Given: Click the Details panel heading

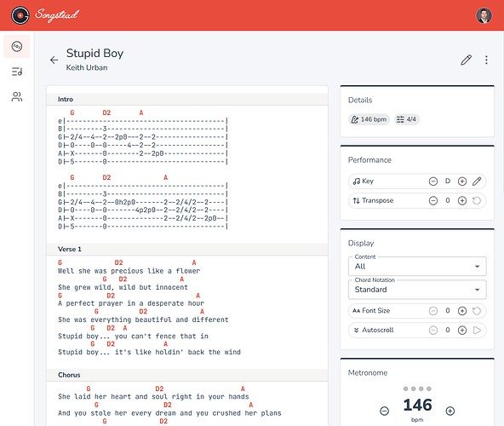Looking at the screenshot, I should coord(360,100).
